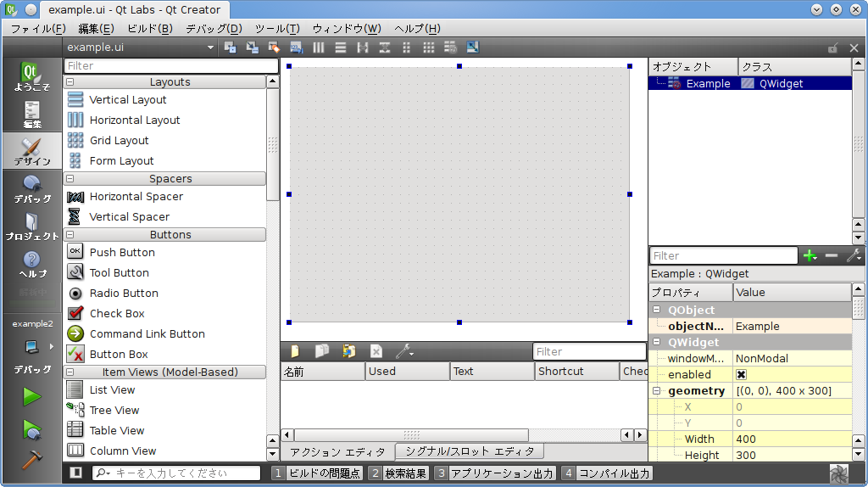The height and width of the screenshot is (487, 868).
Task: Start debugging with the bug-run icon
Action: (x=31, y=429)
